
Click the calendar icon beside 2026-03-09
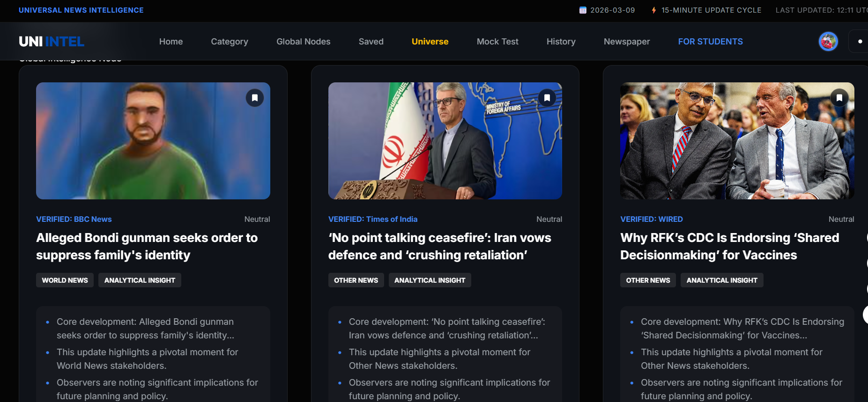pyautogui.click(x=583, y=10)
